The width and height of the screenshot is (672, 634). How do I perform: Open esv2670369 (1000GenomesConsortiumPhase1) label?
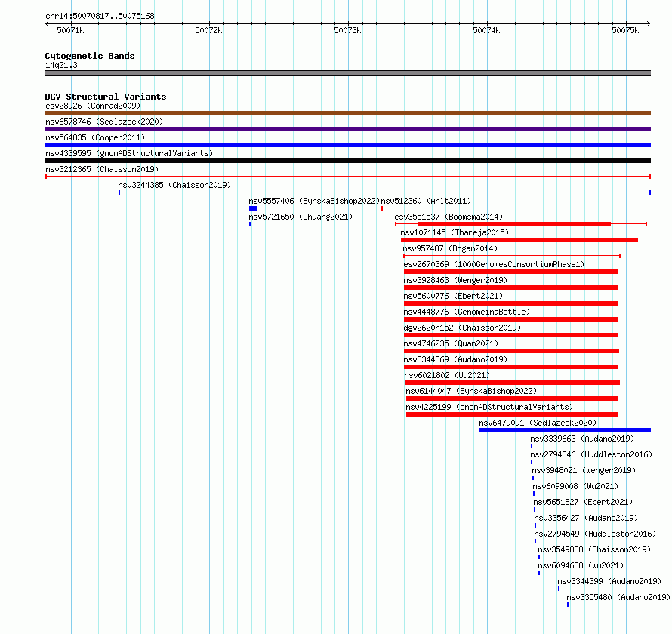pyautogui.click(x=494, y=264)
